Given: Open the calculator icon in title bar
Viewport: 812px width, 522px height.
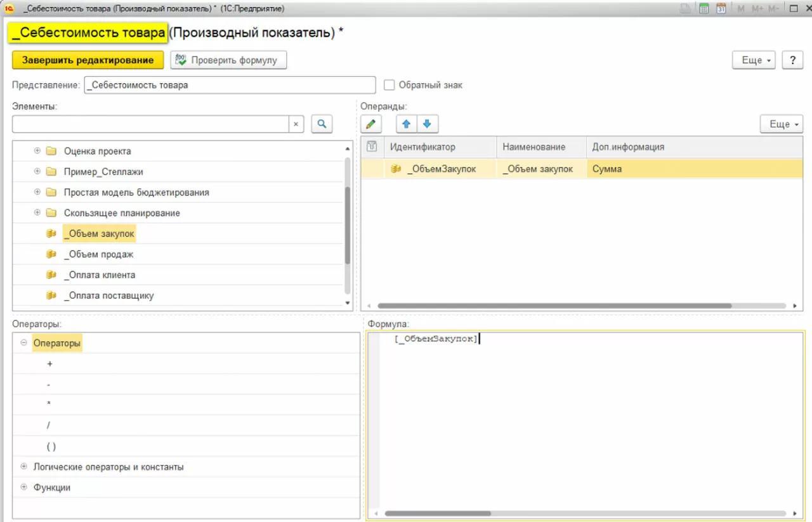Looking at the screenshot, I should tap(704, 9).
